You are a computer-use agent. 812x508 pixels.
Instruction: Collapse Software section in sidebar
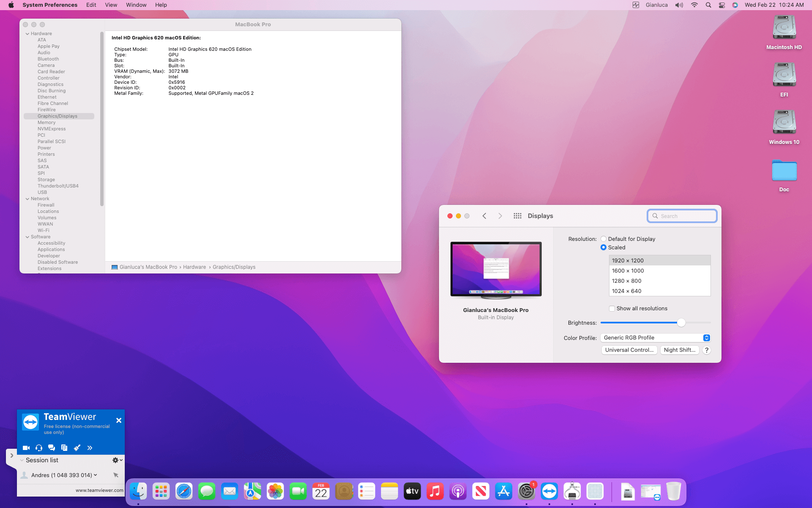(27, 237)
